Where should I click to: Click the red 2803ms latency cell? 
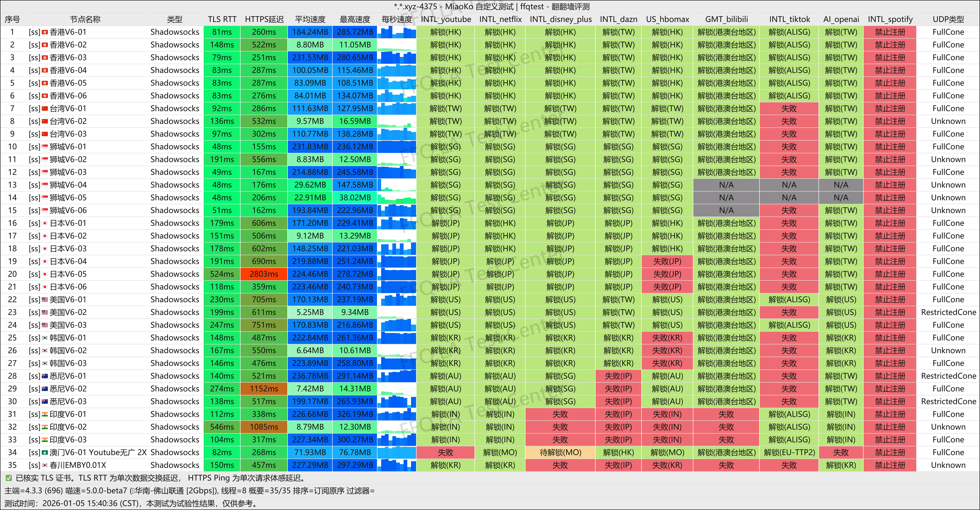pyautogui.click(x=264, y=274)
